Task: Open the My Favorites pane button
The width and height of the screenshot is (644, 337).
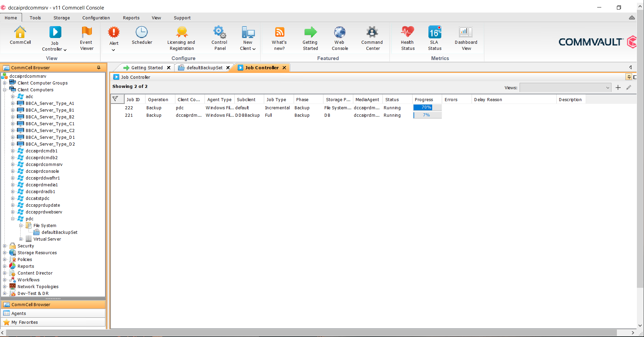Action: 53,322
